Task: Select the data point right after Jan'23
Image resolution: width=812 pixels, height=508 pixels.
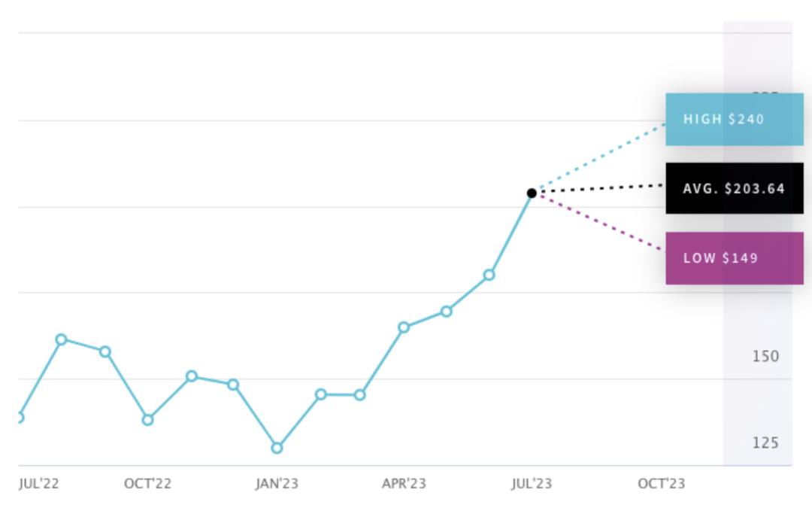Action: 321,394
